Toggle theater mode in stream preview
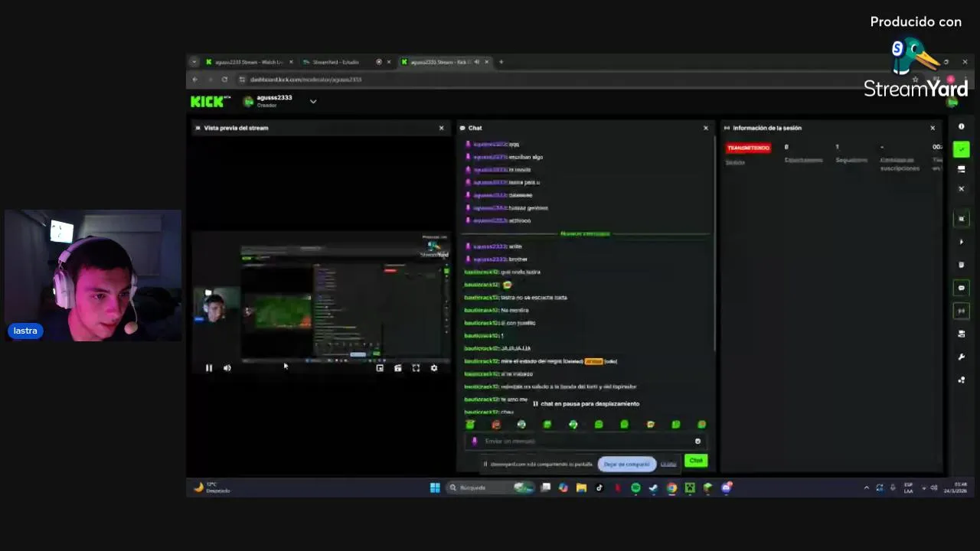The height and width of the screenshot is (551, 980). [x=398, y=368]
